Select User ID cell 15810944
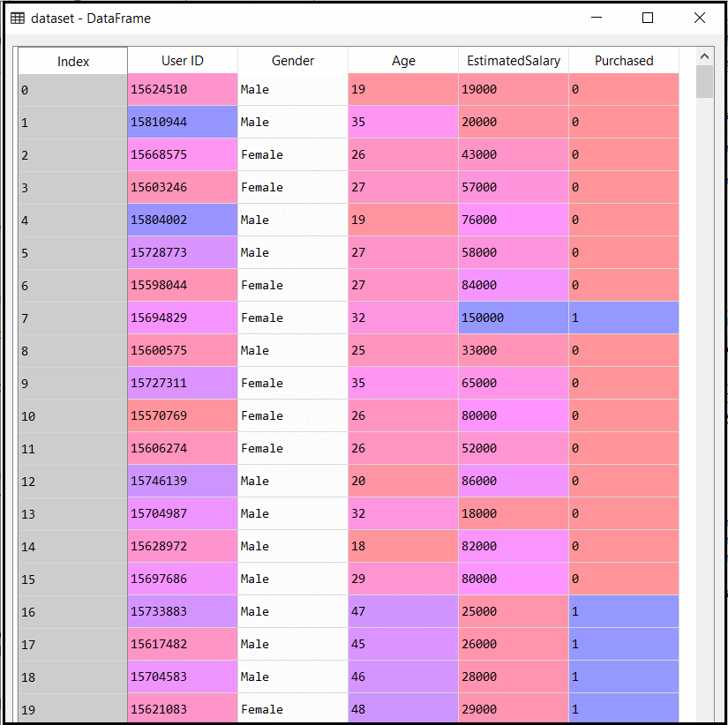The width and height of the screenshot is (728, 725). click(183, 122)
